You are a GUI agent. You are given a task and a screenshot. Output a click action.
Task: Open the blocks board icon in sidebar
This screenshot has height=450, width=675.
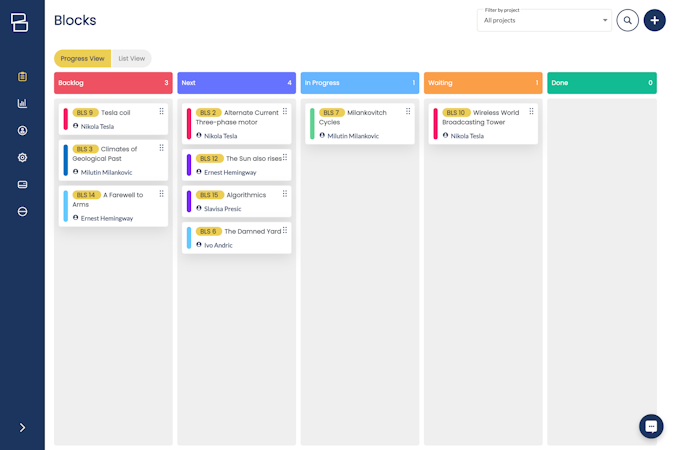pyautogui.click(x=22, y=77)
